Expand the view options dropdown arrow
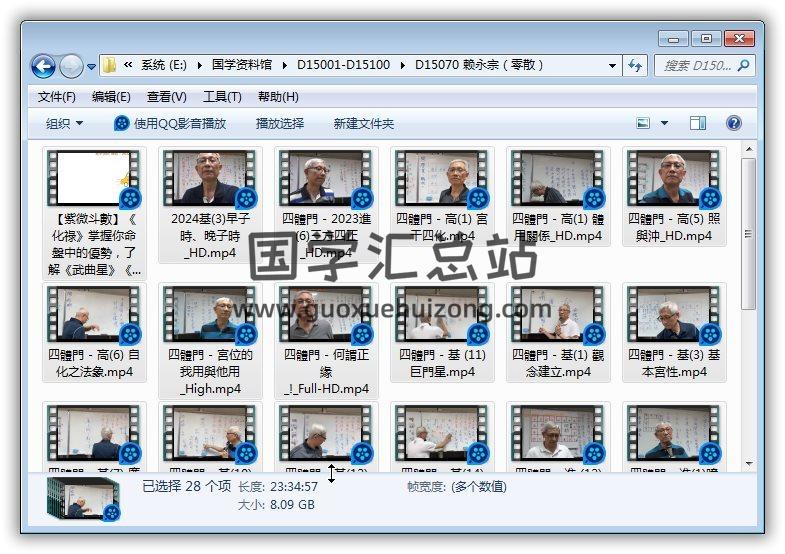The height and width of the screenshot is (554, 785). pyautogui.click(x=665, y=123)
